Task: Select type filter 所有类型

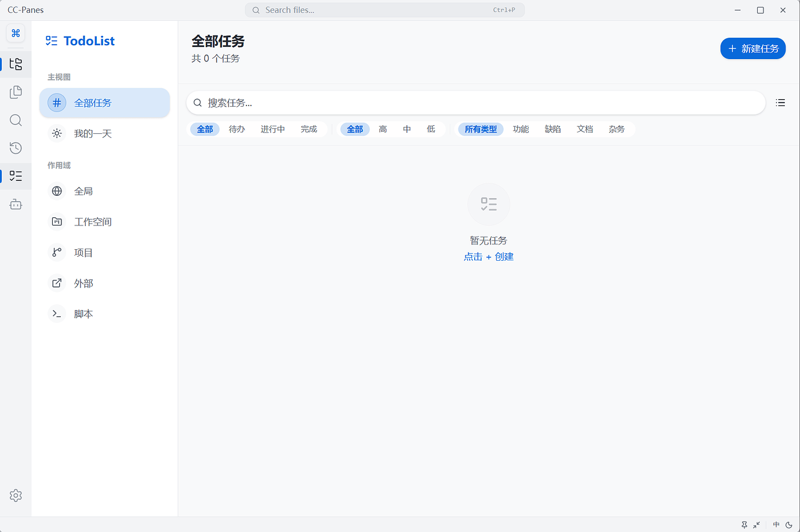Action: pyautogui.click(x=481, y=129)
